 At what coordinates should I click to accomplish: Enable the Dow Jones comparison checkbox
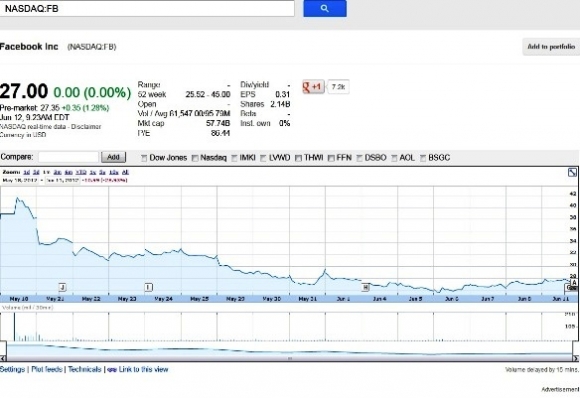[x=144, y=158]
